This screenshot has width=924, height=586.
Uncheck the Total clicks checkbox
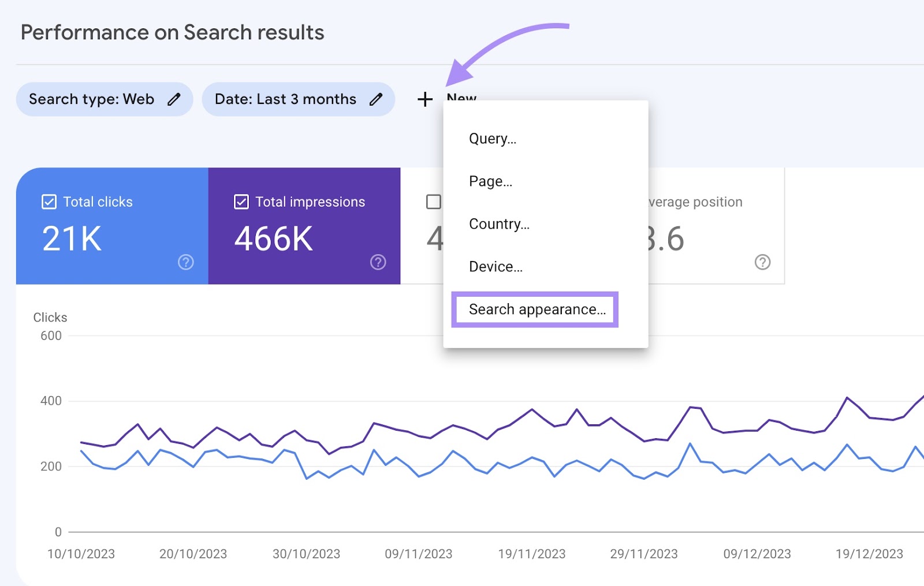coord(49,201)
